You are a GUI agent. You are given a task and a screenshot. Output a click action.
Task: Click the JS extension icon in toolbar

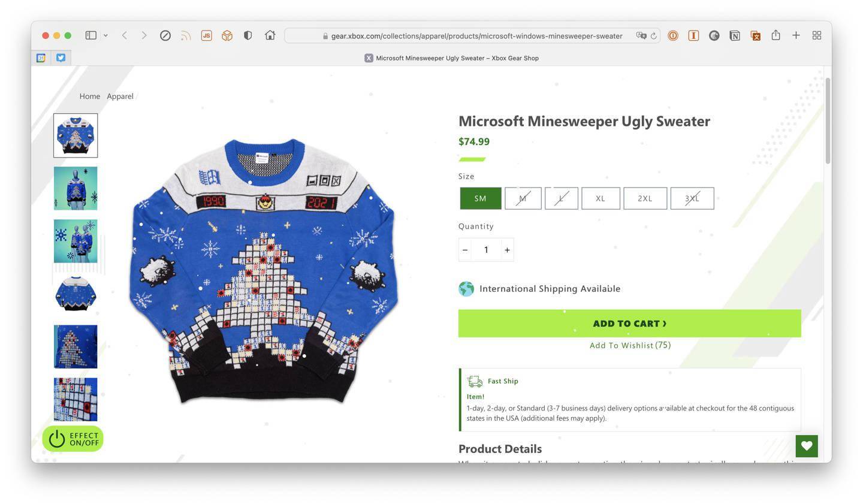coord(206,35)
